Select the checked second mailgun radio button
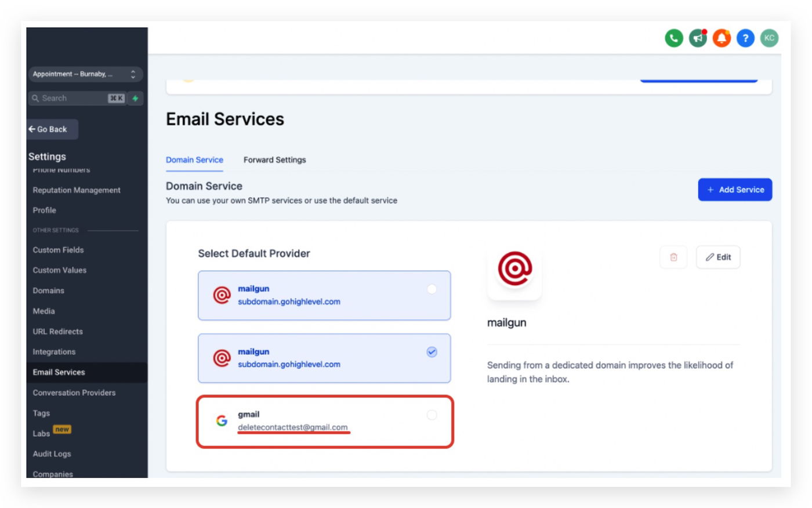 click(x=432, y=352)
